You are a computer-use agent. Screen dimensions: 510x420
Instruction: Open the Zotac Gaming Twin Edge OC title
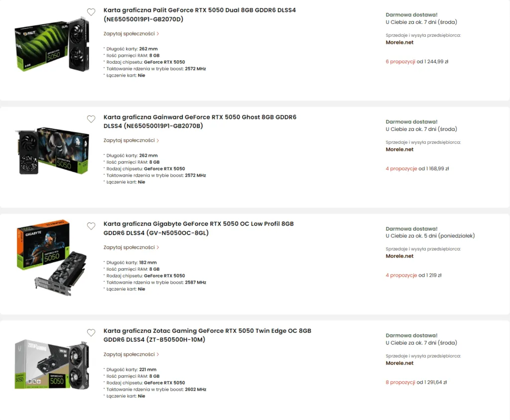point(208,335)
